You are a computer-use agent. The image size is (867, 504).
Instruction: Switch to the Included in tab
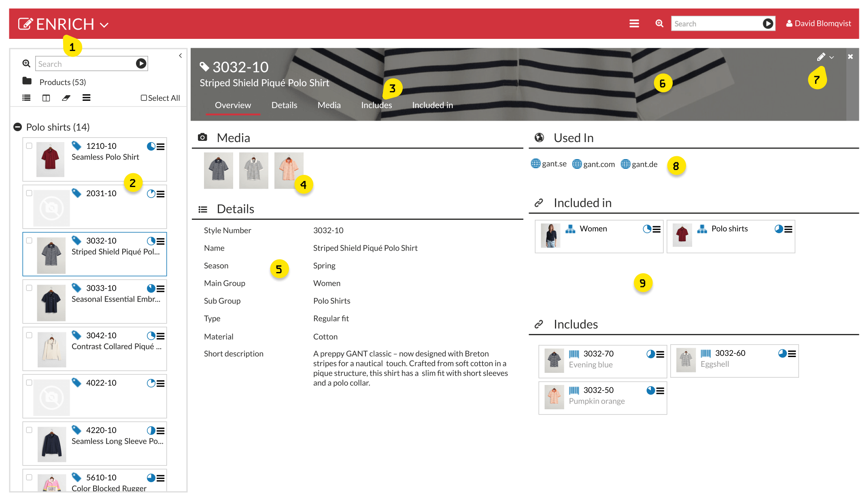tap(432, 105)
